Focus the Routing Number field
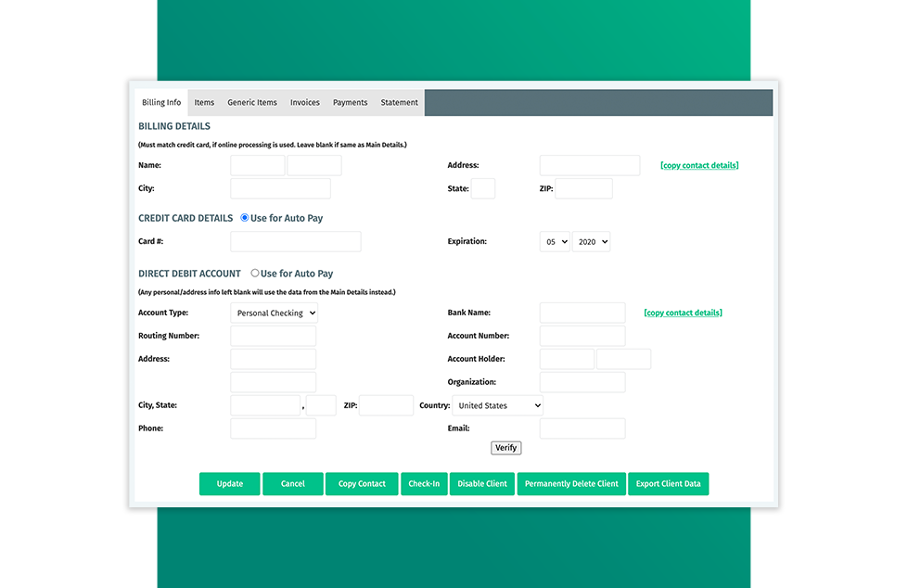This screenshot has width=908, height=588. tap(273, 336)
